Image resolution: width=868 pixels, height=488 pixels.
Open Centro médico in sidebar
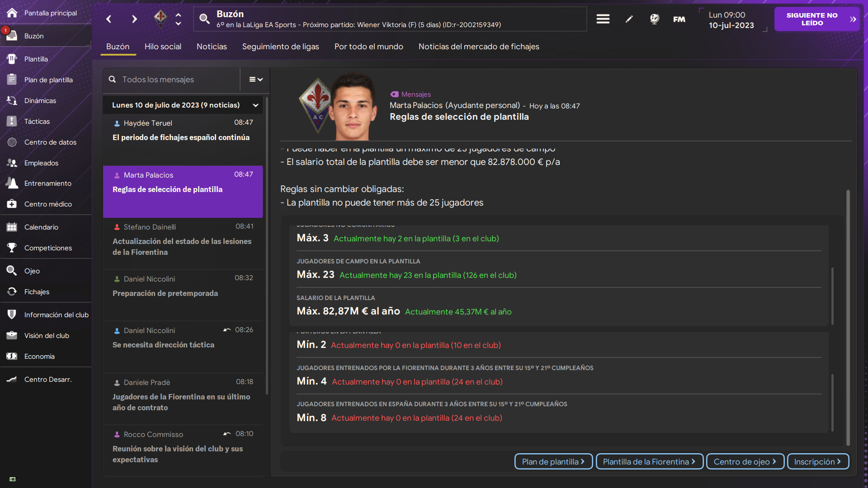pos(48,204)
